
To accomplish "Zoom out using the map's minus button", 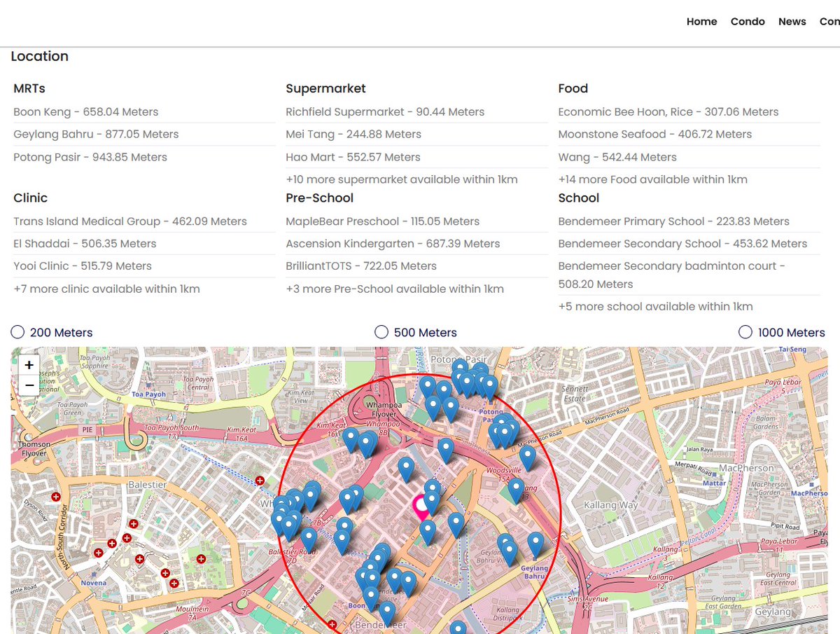I will (x=29, y=385).
